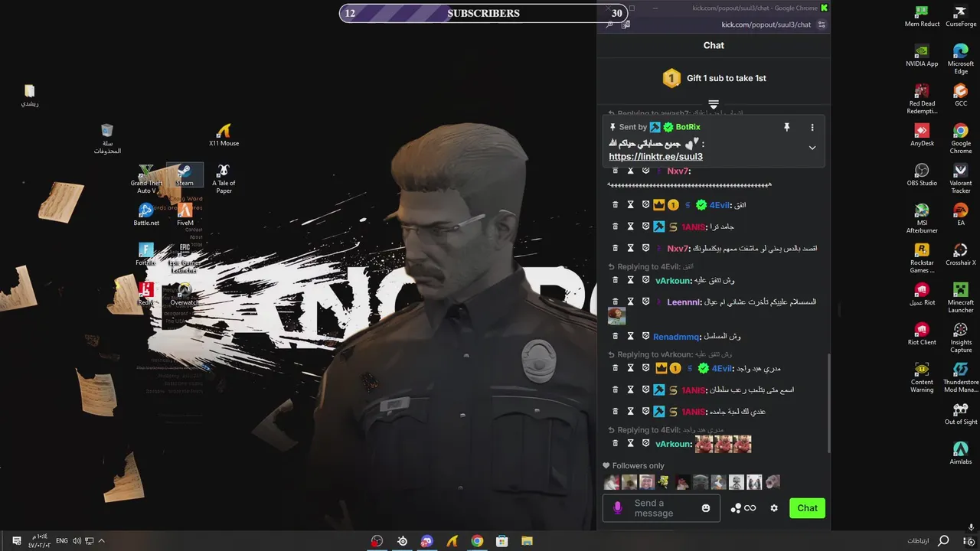Open Chrome site settings icon in address bar

pos(822,24)
